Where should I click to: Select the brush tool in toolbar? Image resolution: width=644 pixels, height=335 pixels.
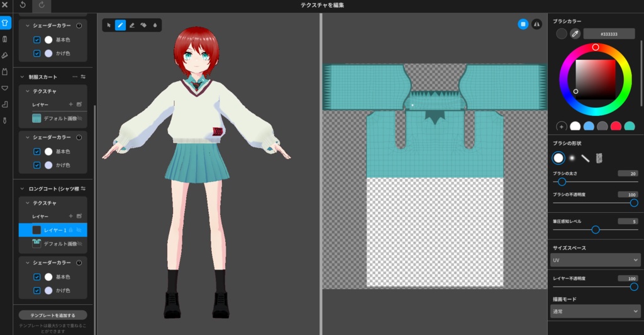(x=120, y=25)
